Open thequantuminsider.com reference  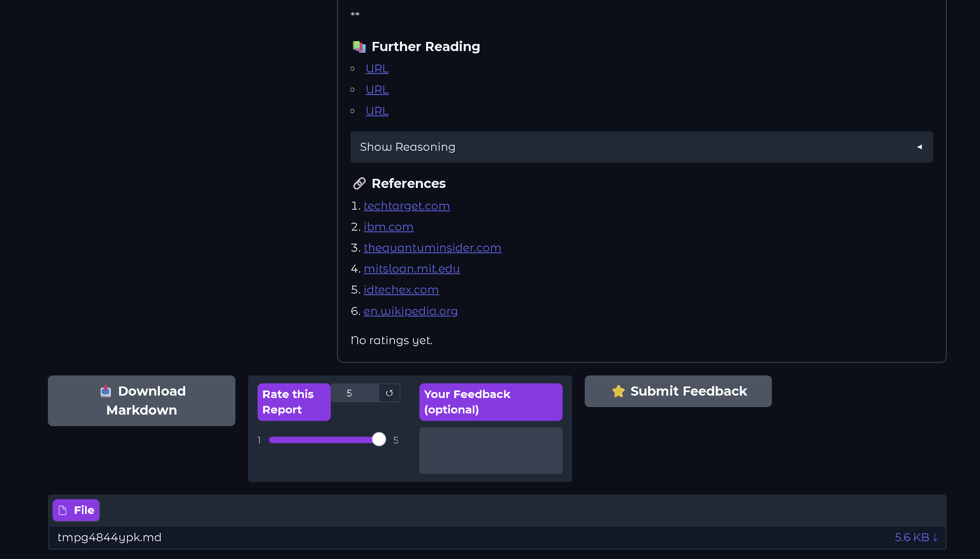pyautogui.click(x=432, y=248)
